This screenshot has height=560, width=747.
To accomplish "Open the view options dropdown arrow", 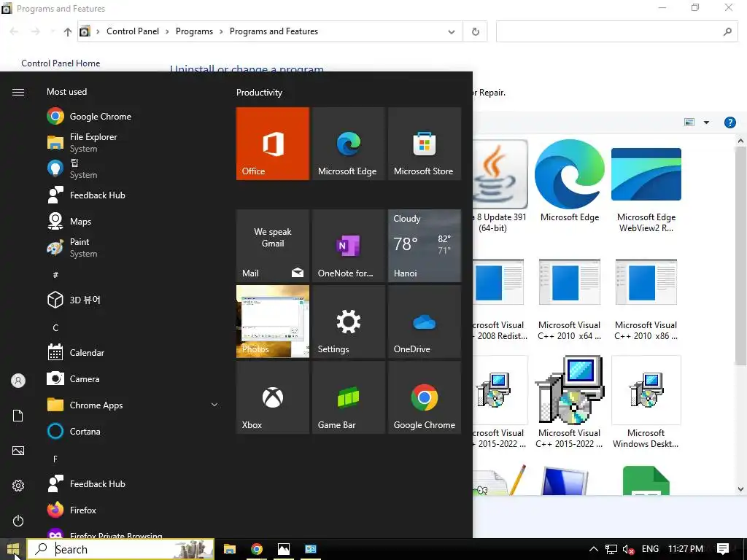I will (x=706, y=122).
